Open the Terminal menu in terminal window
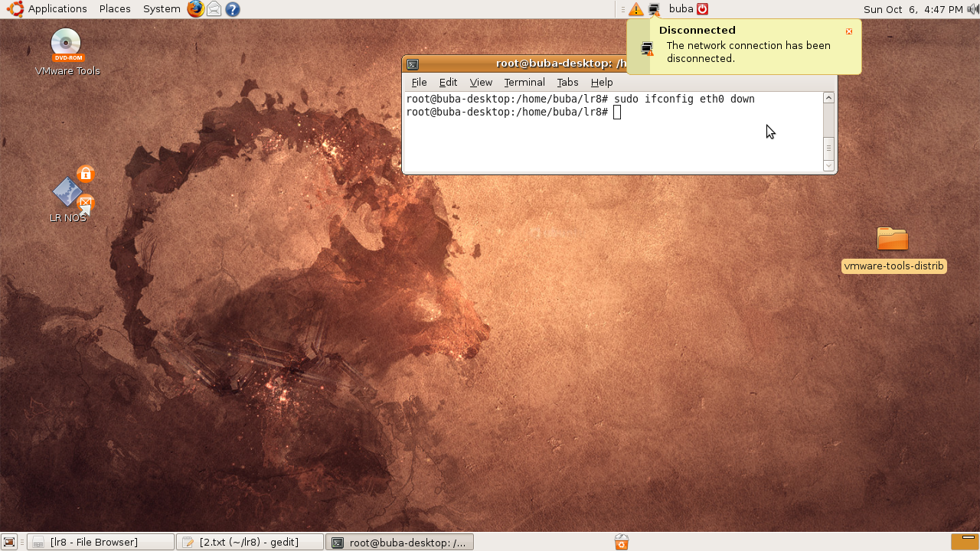Screen dimensions: 980x551 click(524, 82)
